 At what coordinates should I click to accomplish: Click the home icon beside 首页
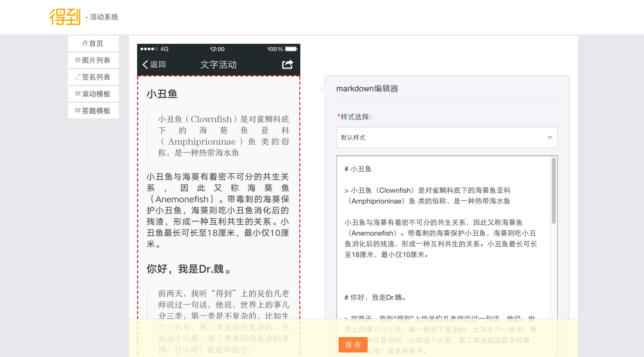click(x=85, y=43)
